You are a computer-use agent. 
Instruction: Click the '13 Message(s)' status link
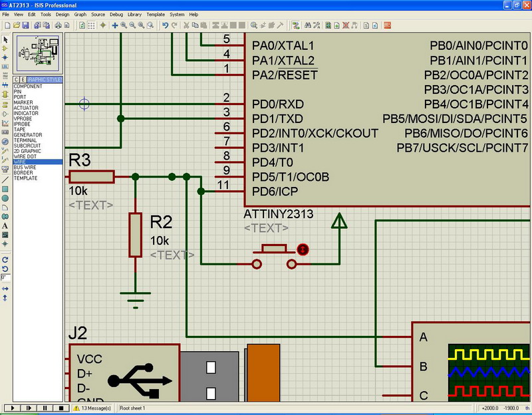[x=96, y=408]
